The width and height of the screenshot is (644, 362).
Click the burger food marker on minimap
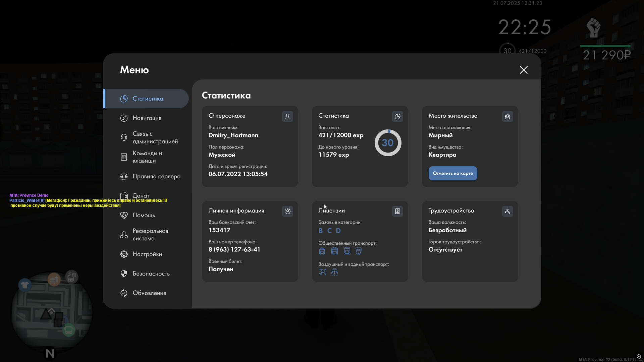(54, 279)
